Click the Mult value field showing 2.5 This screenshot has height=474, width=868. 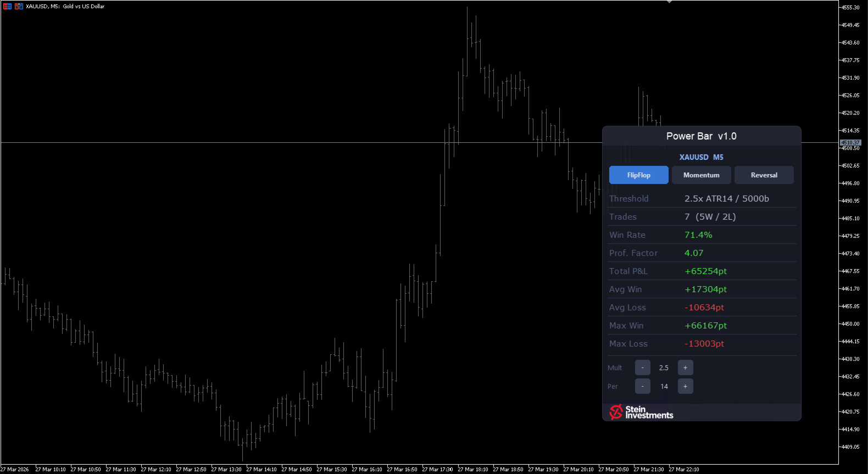coord(664,368)
